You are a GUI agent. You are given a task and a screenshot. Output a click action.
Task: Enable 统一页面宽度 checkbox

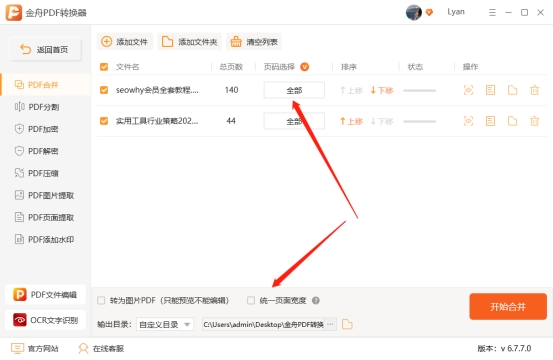coord(251,300)
